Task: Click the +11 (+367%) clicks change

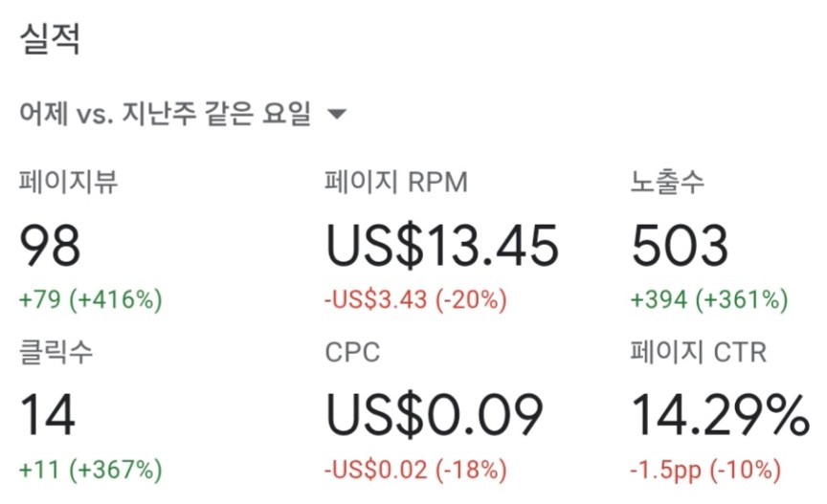Action: [91, 470]
